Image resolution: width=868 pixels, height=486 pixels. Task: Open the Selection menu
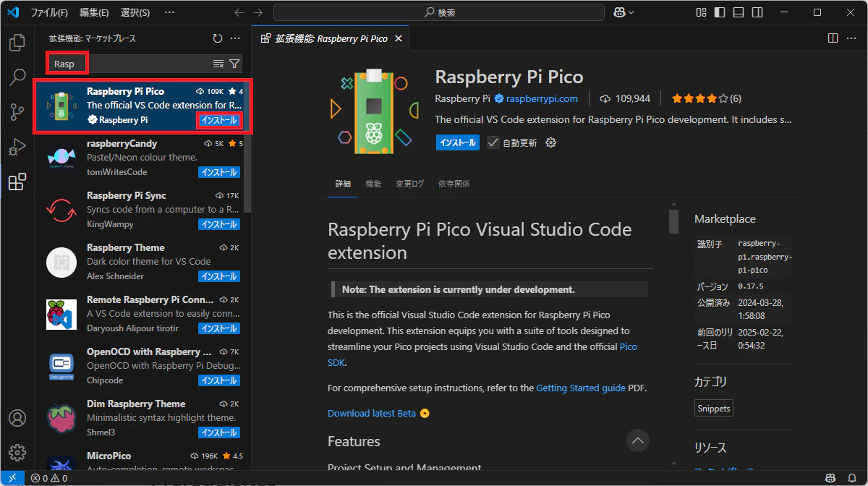[135, 12]
